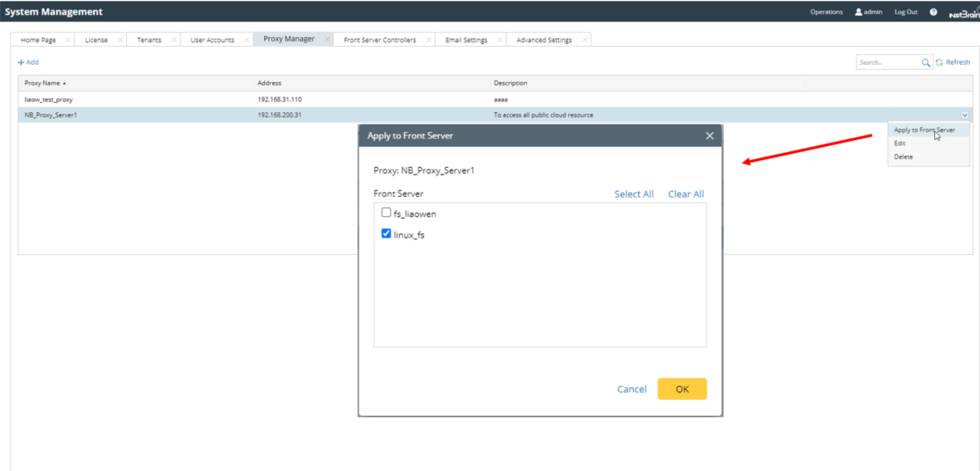This screenshot has height=471, width=980.
Task: Click the plus Add icon
Action: 22,62
